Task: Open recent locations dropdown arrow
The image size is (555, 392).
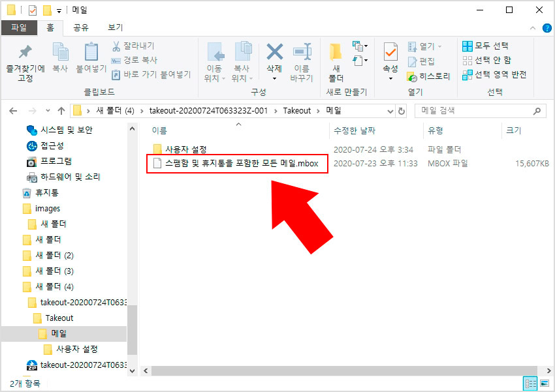Action: tap(48, 111)
